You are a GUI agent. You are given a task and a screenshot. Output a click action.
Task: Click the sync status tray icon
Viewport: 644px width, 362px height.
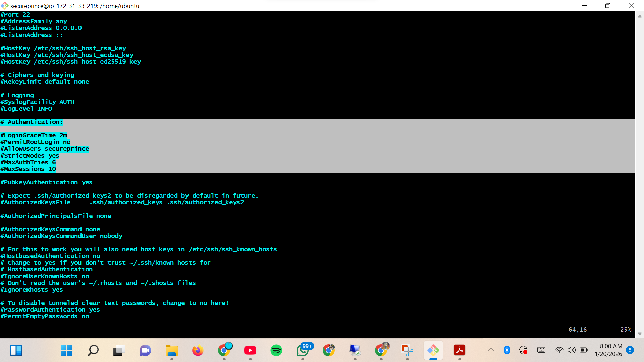click(523, 350)
